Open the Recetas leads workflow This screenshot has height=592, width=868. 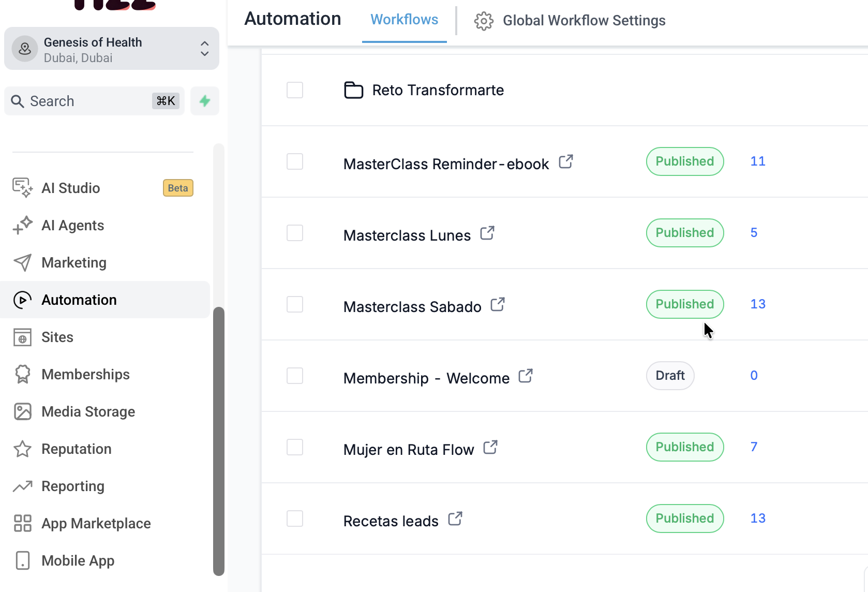tap(391, 521)
